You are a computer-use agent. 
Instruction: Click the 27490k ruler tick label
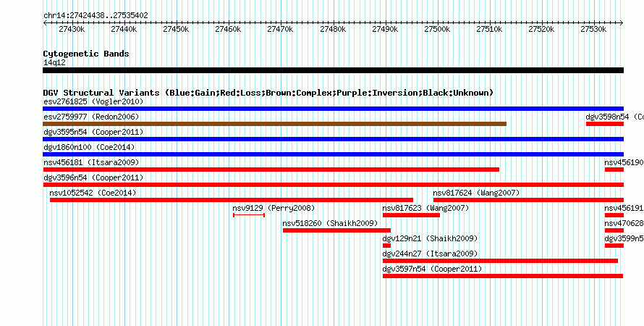click(385, 30)
